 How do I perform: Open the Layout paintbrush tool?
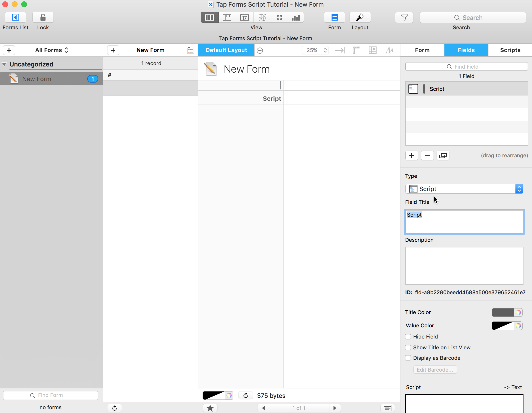point(359,17)
